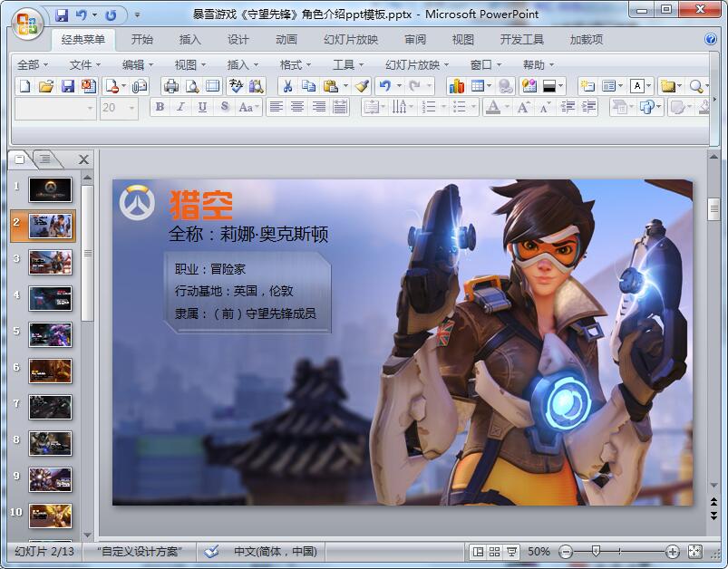Click the New Slide icon
This screenshot has width=728, height=569.
point(587,86)
